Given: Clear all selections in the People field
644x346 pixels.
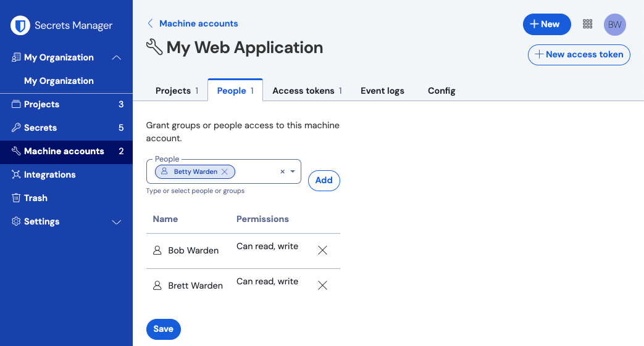Looking at the screenshot, I should point(282,172).
